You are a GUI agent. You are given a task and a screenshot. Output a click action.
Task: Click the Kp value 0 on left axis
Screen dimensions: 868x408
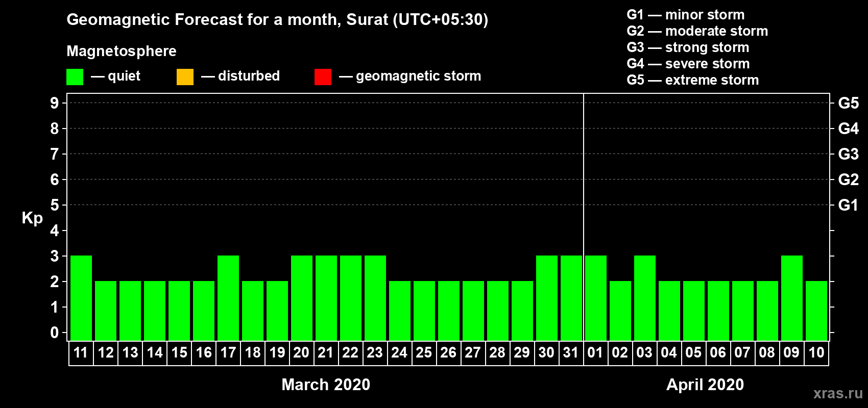click(x=55, y=333)
